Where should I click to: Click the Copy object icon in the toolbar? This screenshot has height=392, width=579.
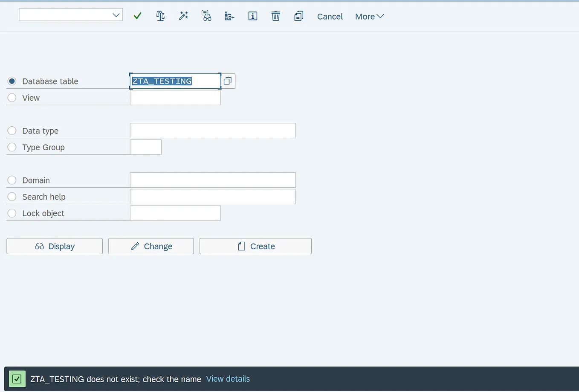pyautogui.click(x=298, y=16)
